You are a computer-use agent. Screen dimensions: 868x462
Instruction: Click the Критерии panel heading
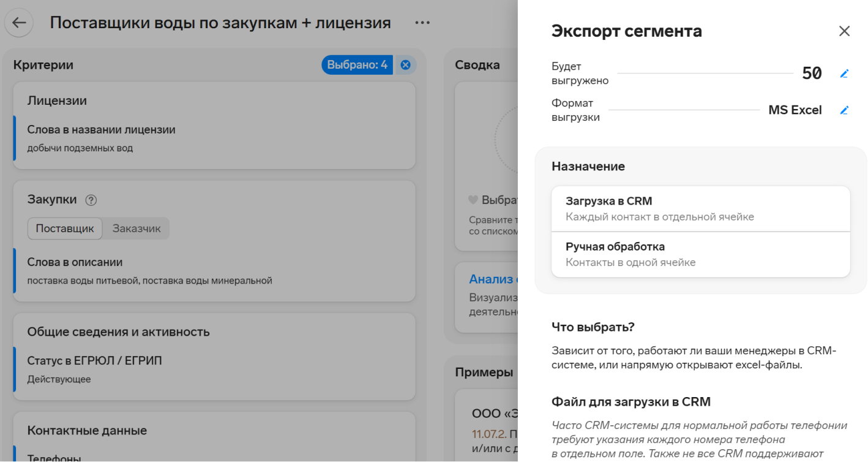[x=43, y=65]
